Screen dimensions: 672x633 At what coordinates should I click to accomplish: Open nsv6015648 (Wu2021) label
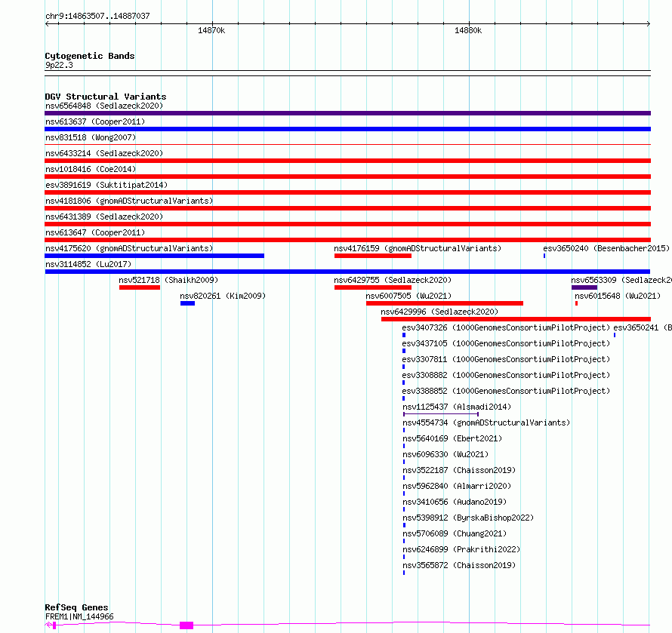coord(618,296)
